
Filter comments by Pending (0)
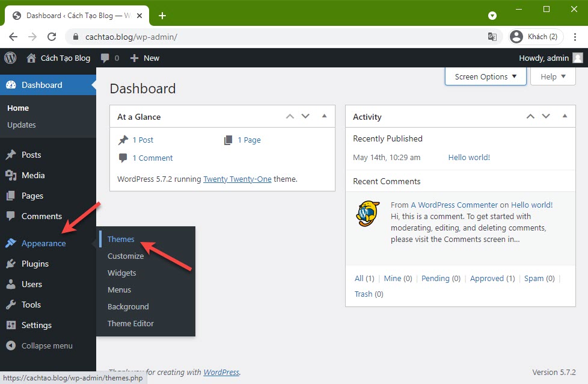click(441, 279)
